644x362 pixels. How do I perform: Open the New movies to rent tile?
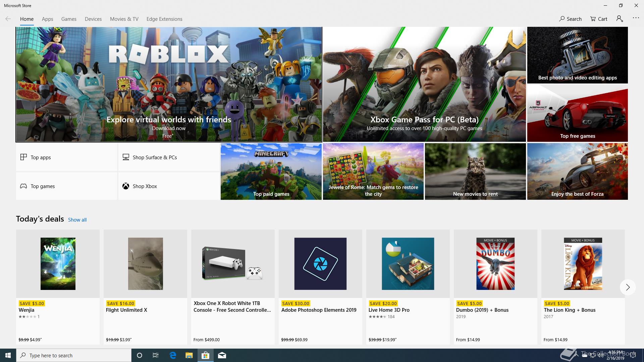tap(475, 172)
